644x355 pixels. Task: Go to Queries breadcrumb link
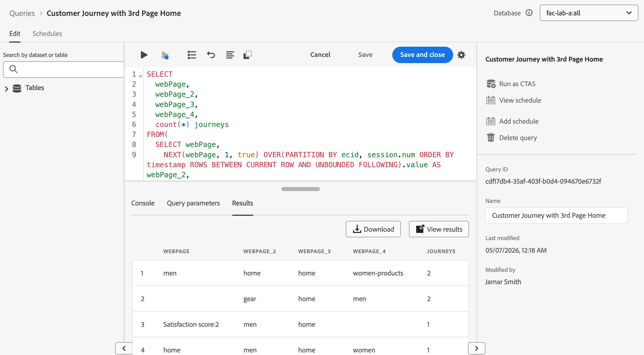(x=22, y=13)
